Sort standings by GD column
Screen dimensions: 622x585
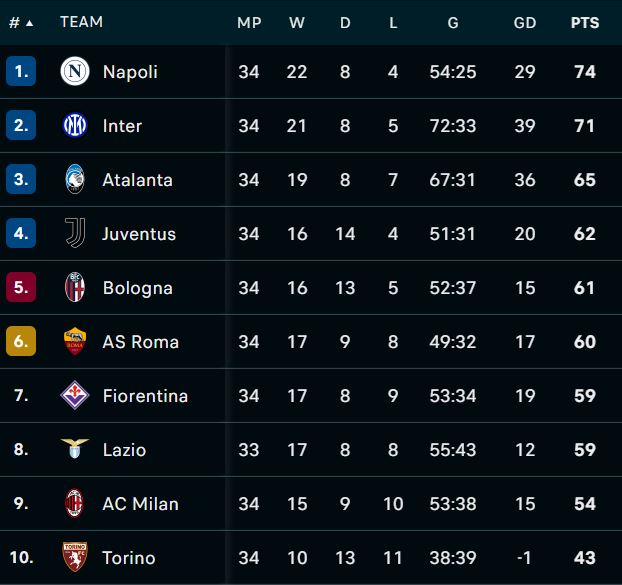(x=525, y=23)
